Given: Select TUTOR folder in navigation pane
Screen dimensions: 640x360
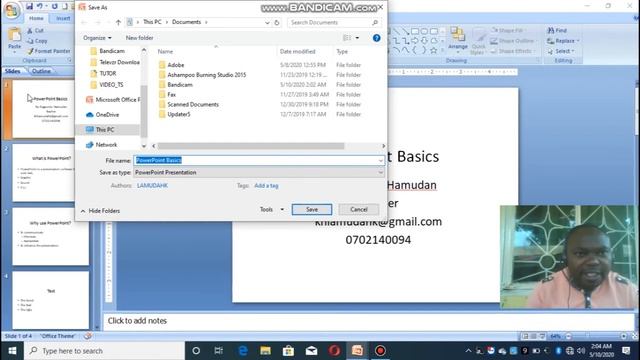Looking at the screenshot, I should click(x=108, y=73).
